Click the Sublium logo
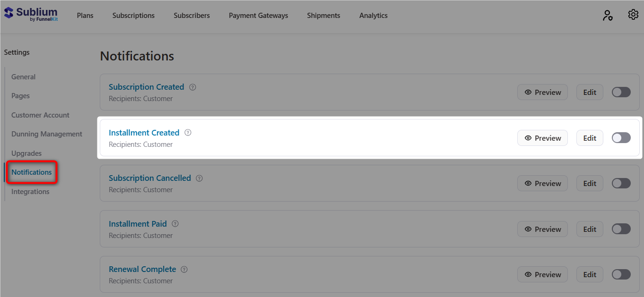 pyautogui.click(x=30, y=15)
